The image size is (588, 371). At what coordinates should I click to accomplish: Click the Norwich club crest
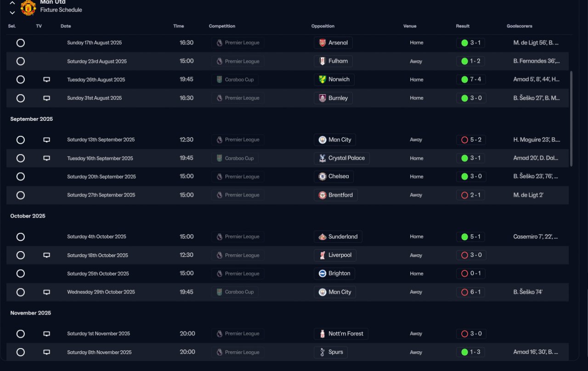322,79
